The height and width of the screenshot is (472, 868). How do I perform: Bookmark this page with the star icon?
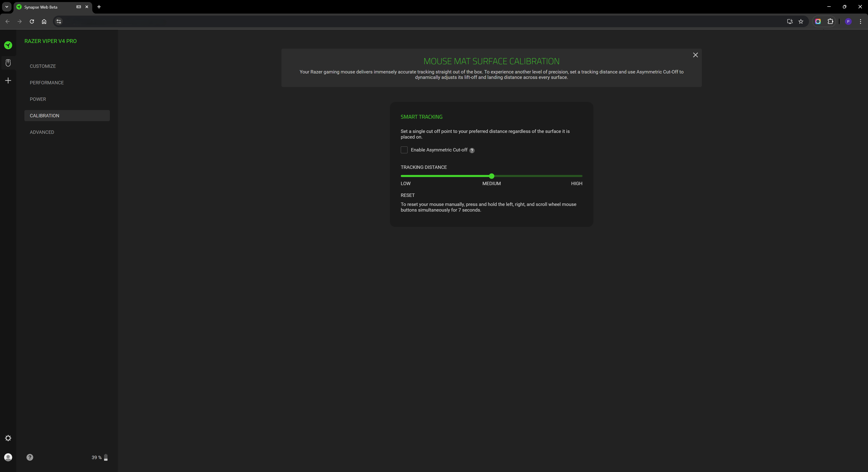coord(801,21)
